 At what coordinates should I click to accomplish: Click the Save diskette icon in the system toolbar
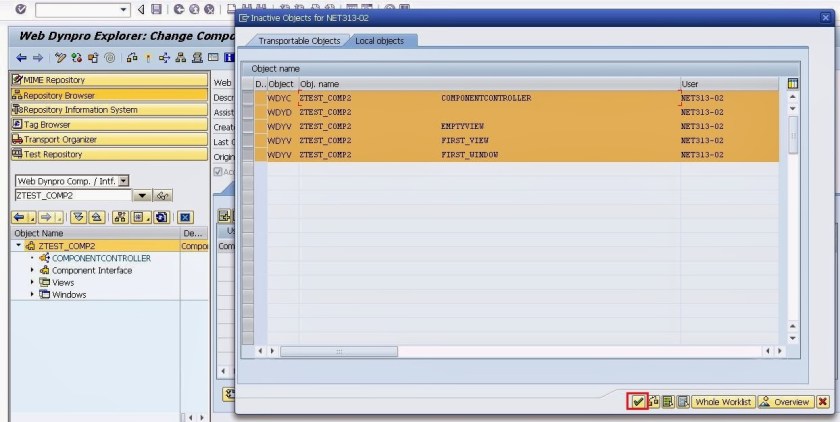(156, 9)
